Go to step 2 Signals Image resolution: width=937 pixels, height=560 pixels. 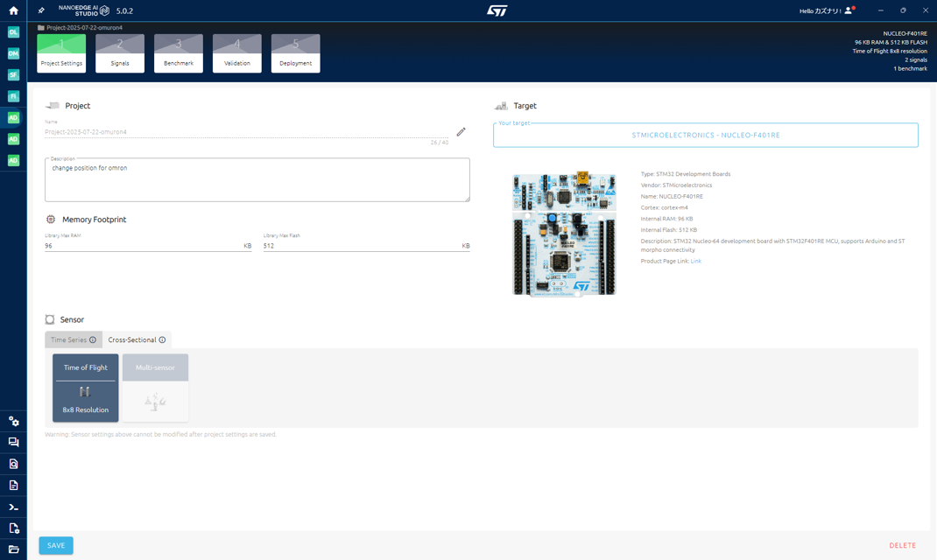coord(120,53)
